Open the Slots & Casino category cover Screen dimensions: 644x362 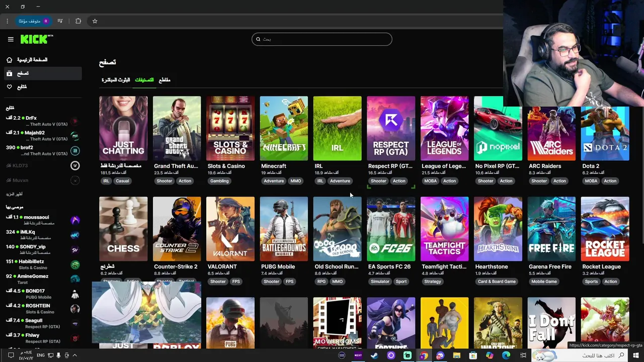click(x=230, y=128)
